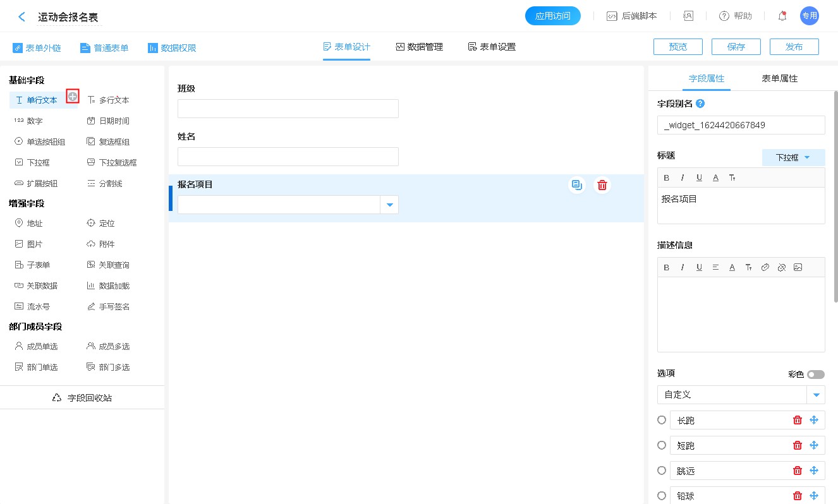Switch to the 表单属性 tab
Viewport: 838px width, 504px height.
point(779,79)
